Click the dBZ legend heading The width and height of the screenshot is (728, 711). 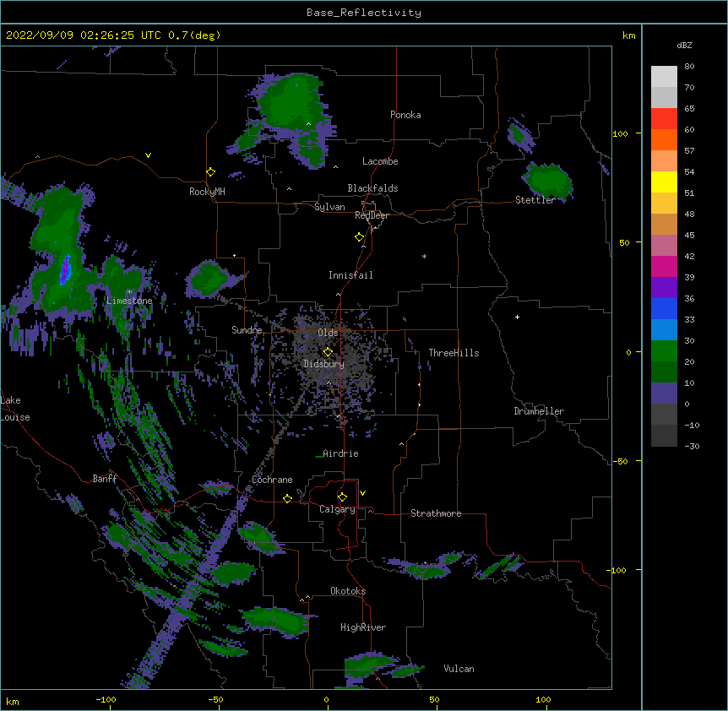[684, 45]
